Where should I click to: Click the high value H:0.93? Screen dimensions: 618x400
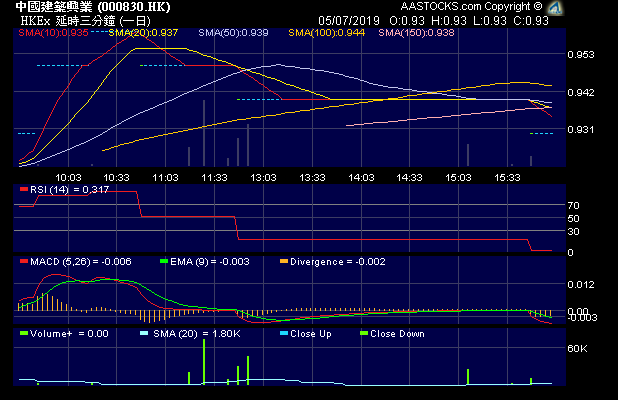pyautogui.click(x=449, y=21)
